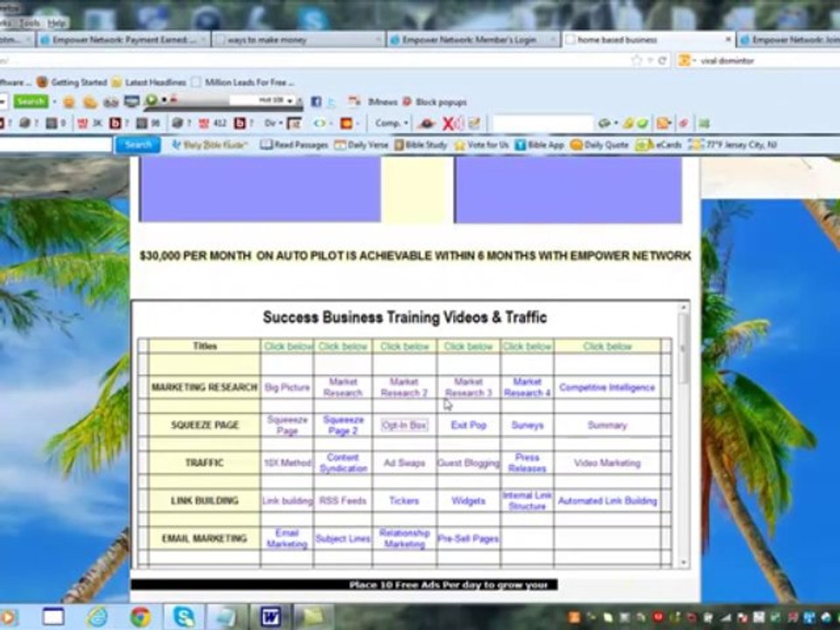The height and width of the screenshot is (630, 840).
Task: Open Skype from the taskbar
Action: coord(184,617)
